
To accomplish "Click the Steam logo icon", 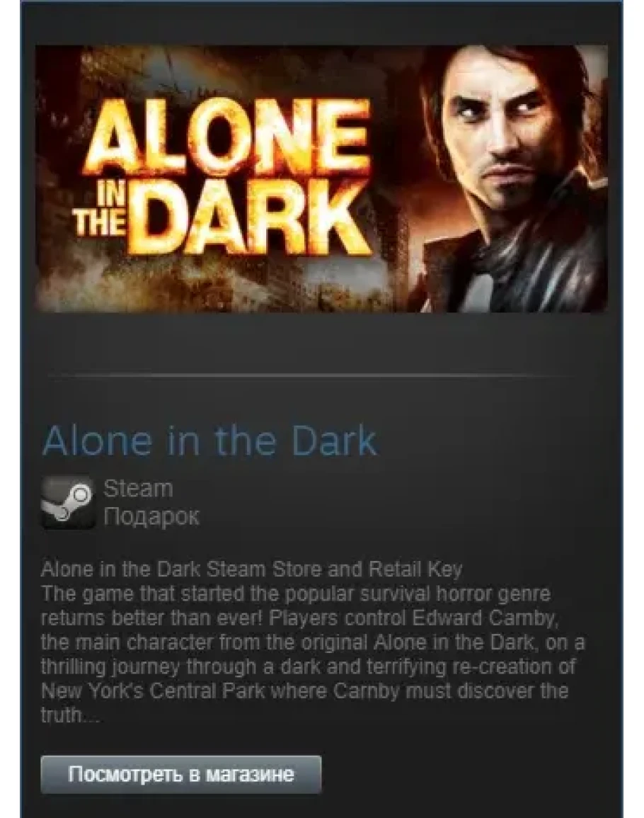I will click(x=68, y=502).
